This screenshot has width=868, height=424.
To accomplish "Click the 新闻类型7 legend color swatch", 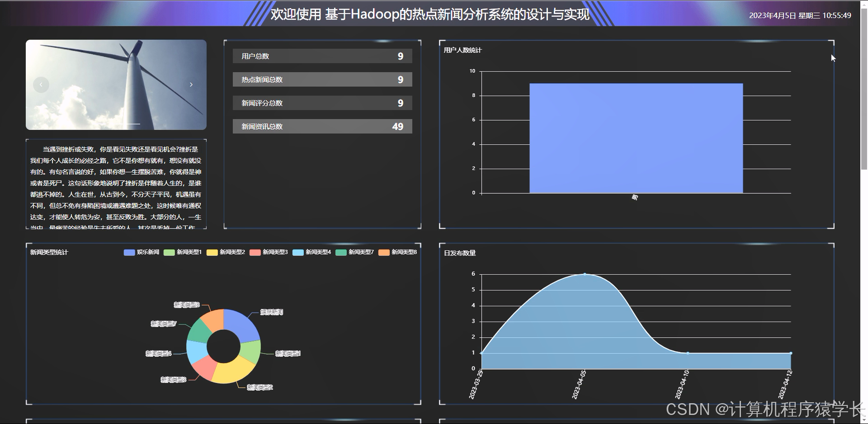I will click(x=340, y=252).
